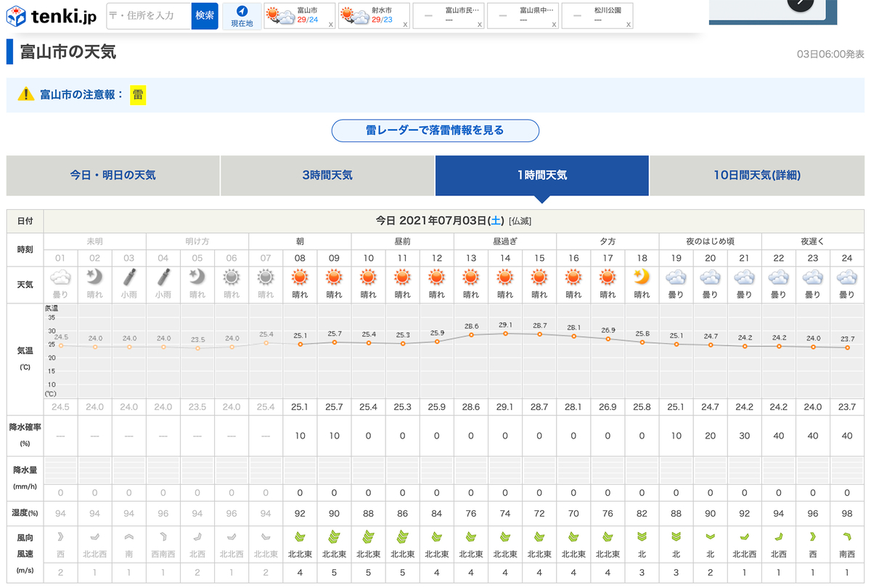Click the 検索 search button
Image resolution: width=871 pixels, height=588 pixels.
click(x=205, y=15)
